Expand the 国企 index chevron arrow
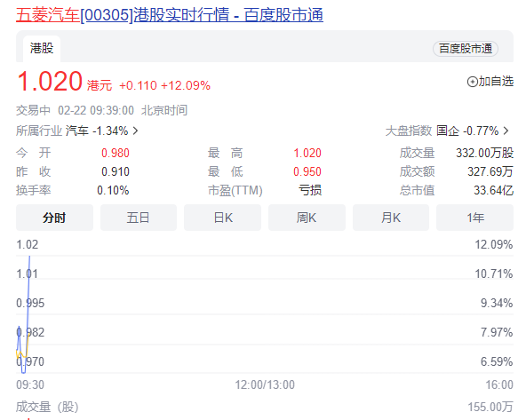The height and width of the screenshot is (420, 526). 506,131
